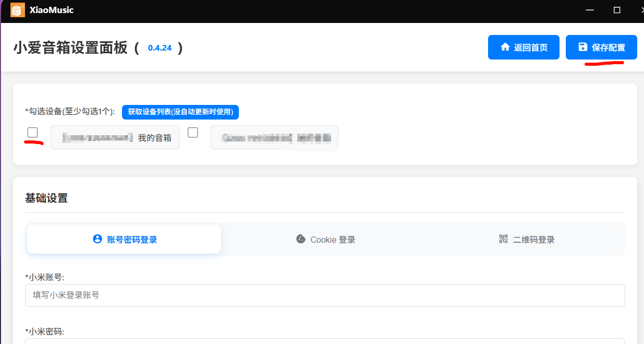This screenshot has width=644, height=344.
Task: Click the home icon in 返回首页 button
Action: pos(505,47)
